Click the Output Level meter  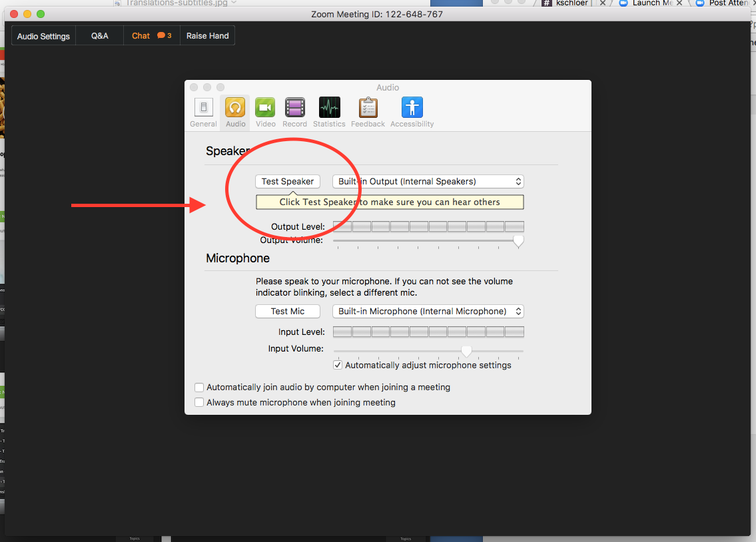click(x=428, y=226)
